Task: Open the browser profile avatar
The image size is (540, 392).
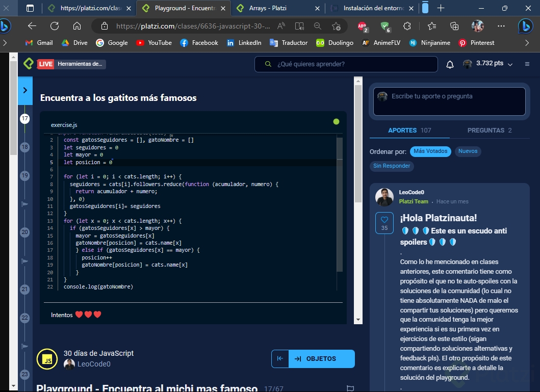Action: pos(478,26)
